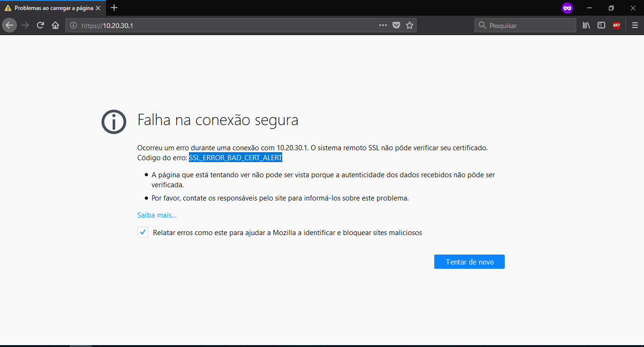Open the Saiba mais link
Screen dimensions: 644x347
[x=157, y=215]
